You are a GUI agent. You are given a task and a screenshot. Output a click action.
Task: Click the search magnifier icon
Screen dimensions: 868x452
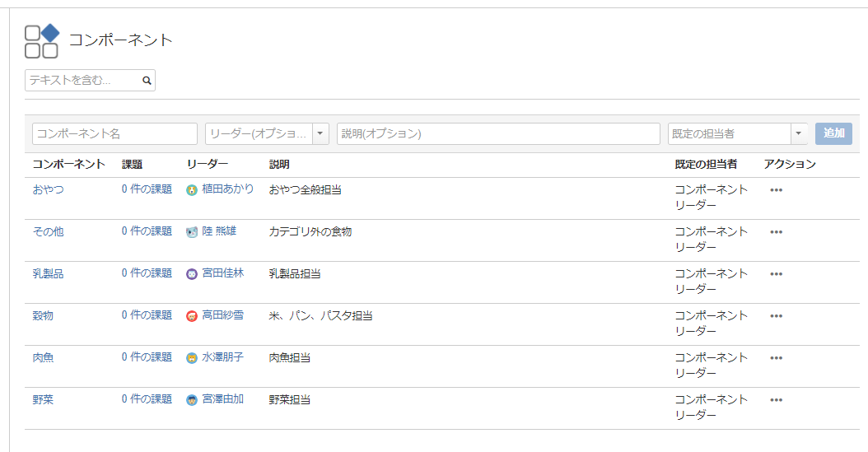(147, 80)
